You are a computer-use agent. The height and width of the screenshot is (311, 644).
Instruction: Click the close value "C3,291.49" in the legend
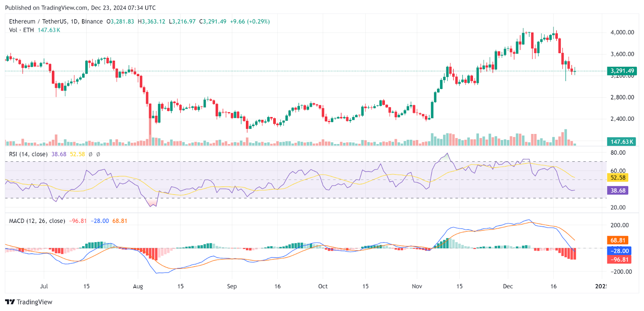tap(213, 21)
